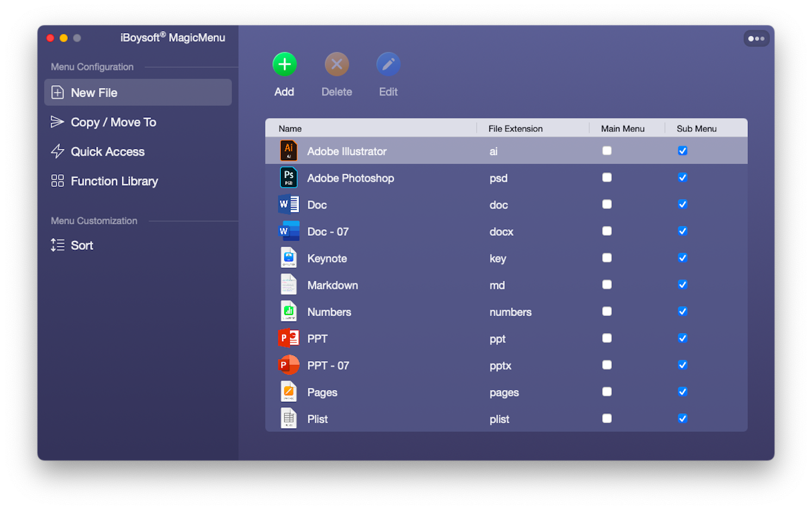
Task: Uncheck Sub Menu for the Plist entry
Action: pyautogui.click(x=683, y=418)
